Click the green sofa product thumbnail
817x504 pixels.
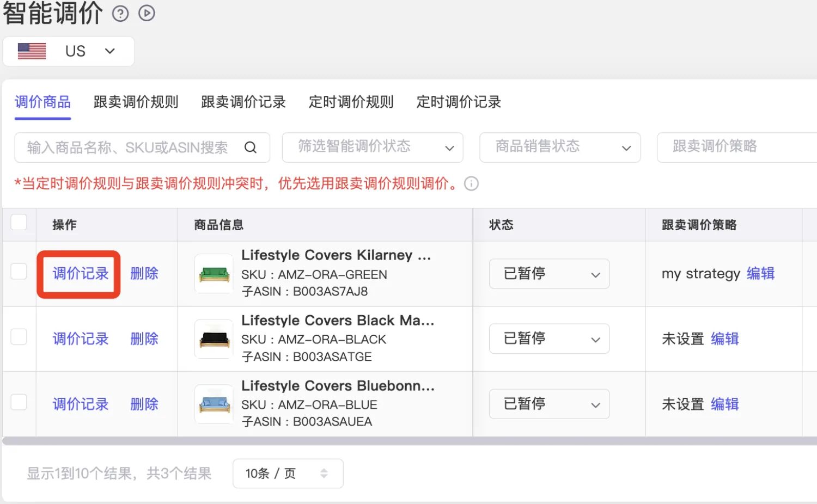(214, 274)
